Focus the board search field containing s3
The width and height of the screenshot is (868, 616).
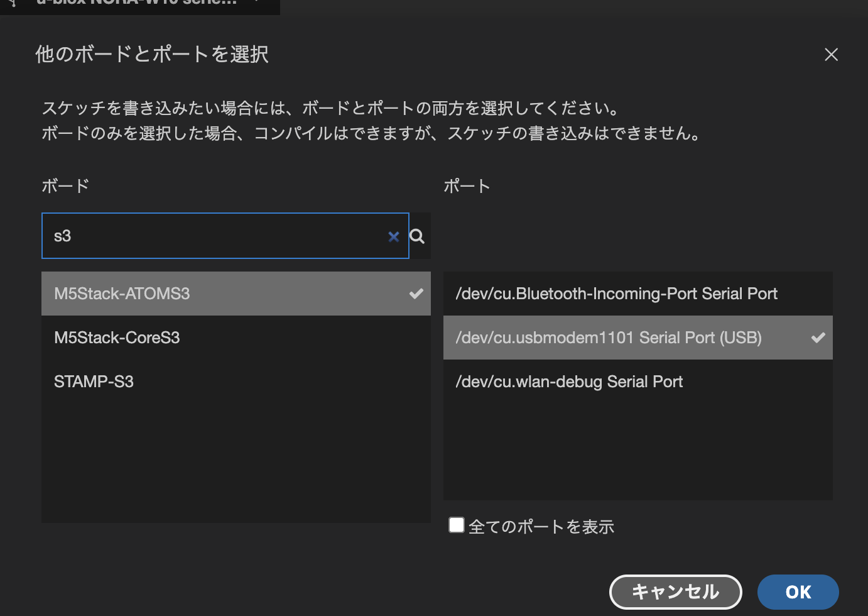pos(214,236)
